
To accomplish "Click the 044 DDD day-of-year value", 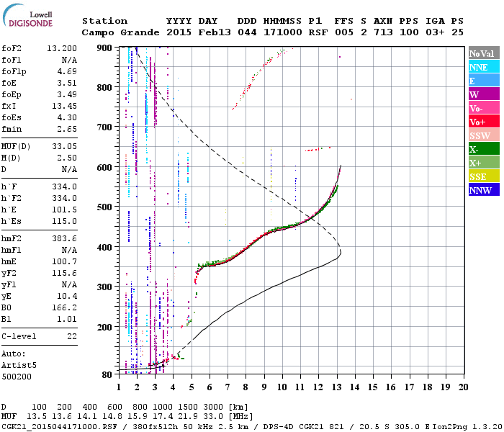I will point(247,32).
